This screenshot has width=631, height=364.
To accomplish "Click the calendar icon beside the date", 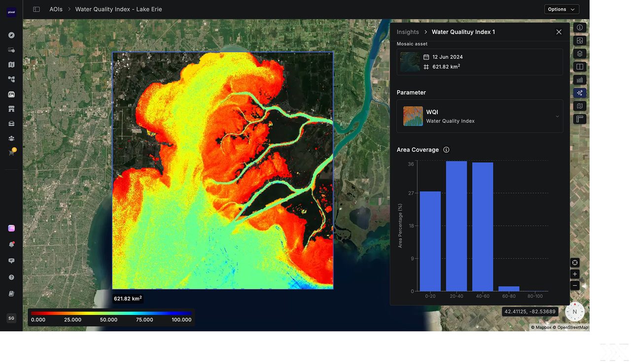I will pyautogui.click(x=426, y=57).
